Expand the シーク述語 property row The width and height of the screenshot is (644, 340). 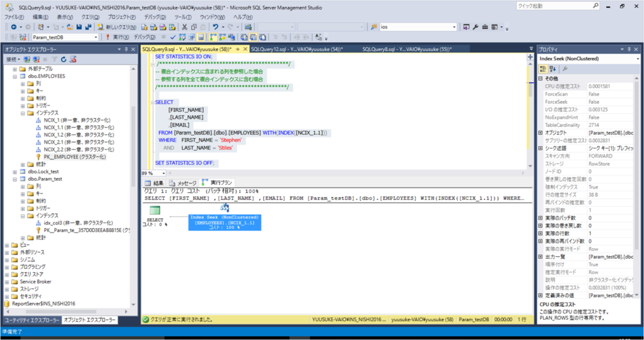(540, 148)
